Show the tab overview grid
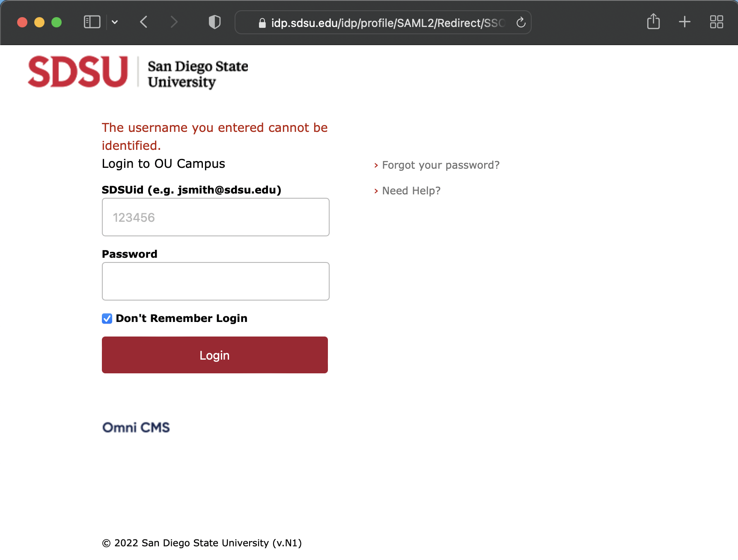Screen dimensions: 738x560 click(716, 22)
